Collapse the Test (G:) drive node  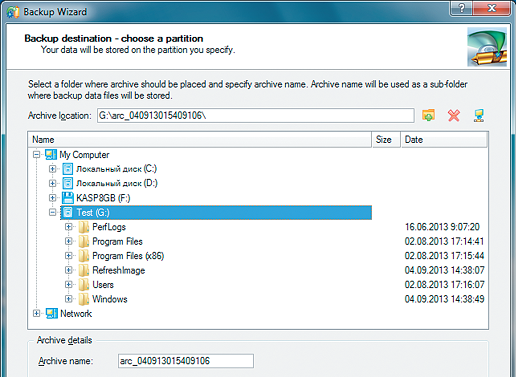pyautogui.click(x=52, y=212)
